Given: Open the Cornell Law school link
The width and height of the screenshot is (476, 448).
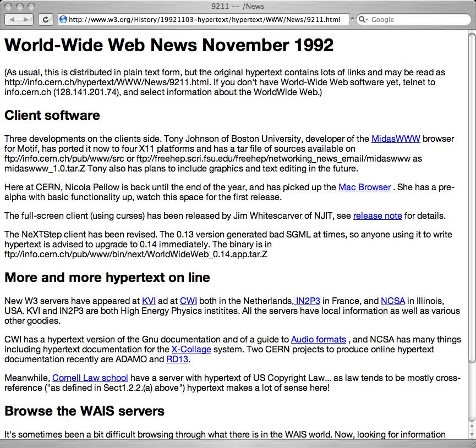Looking at the screenshot, I should point(90,378).
